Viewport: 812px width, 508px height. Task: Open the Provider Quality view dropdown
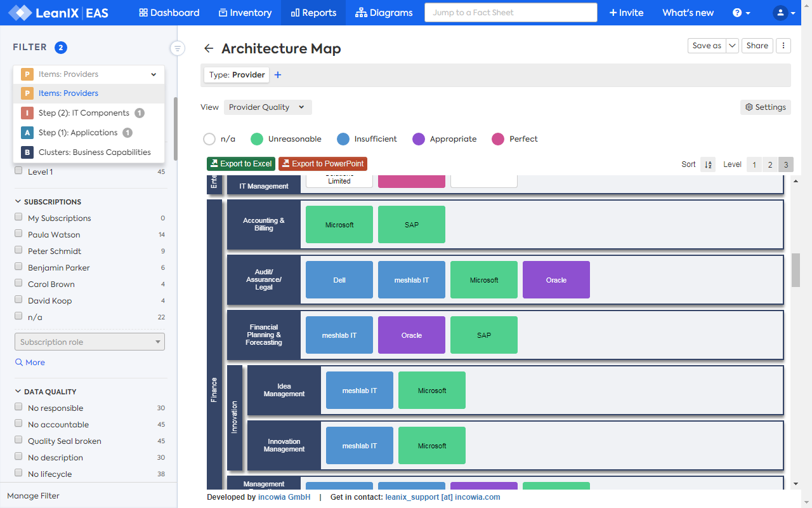point(268,107)
